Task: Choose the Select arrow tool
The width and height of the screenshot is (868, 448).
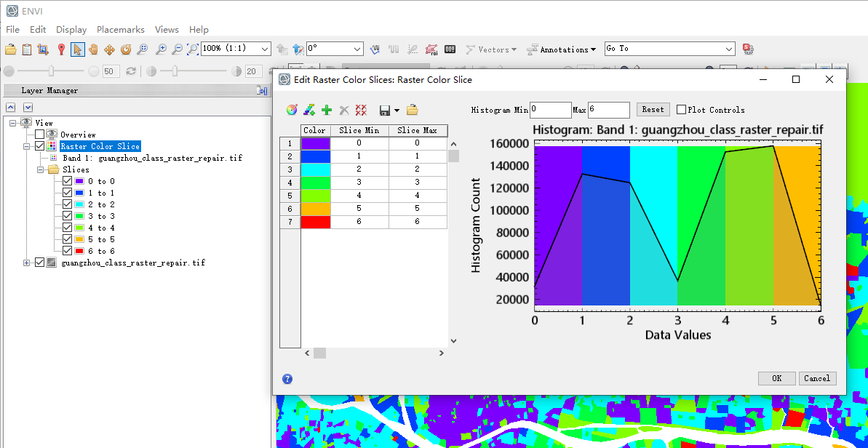Action: 78,49
